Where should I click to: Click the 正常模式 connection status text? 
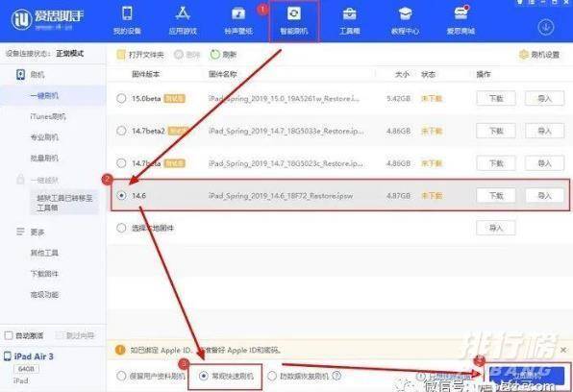click(x=70, y=54)
